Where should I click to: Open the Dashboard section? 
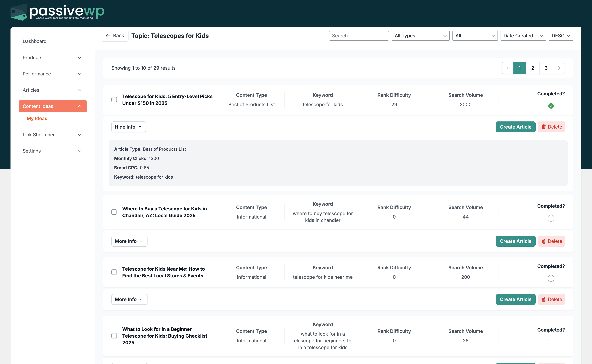34,41
